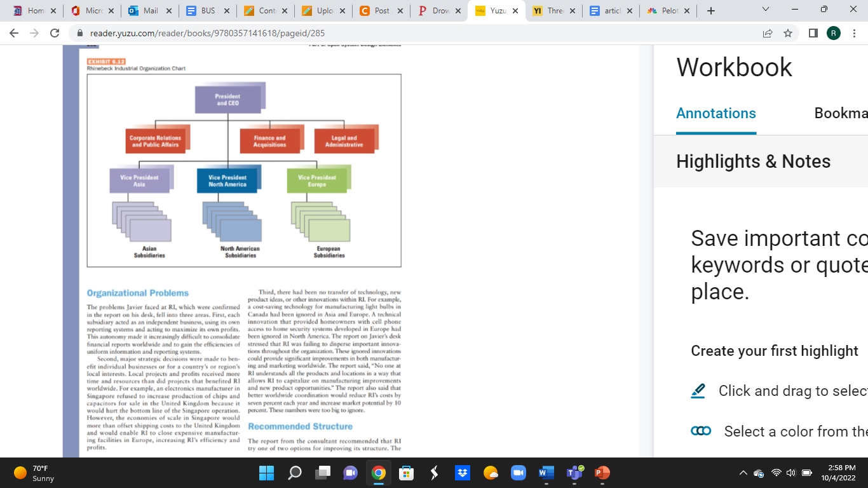Open the Chrome profile R avatar
868x488 pixels.
[834, 33]
